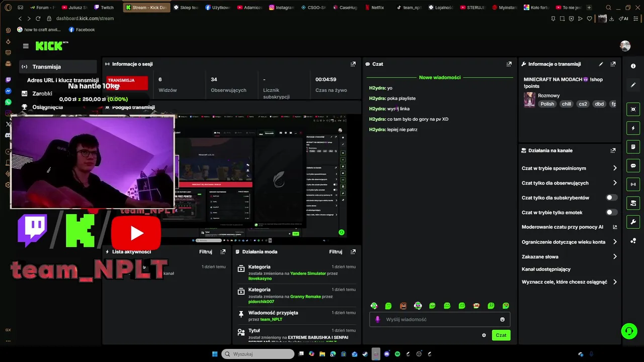The width and height of the screenshot is (644, 362).
Task: Reload the page with browser refresh icon
Action: 38,19
